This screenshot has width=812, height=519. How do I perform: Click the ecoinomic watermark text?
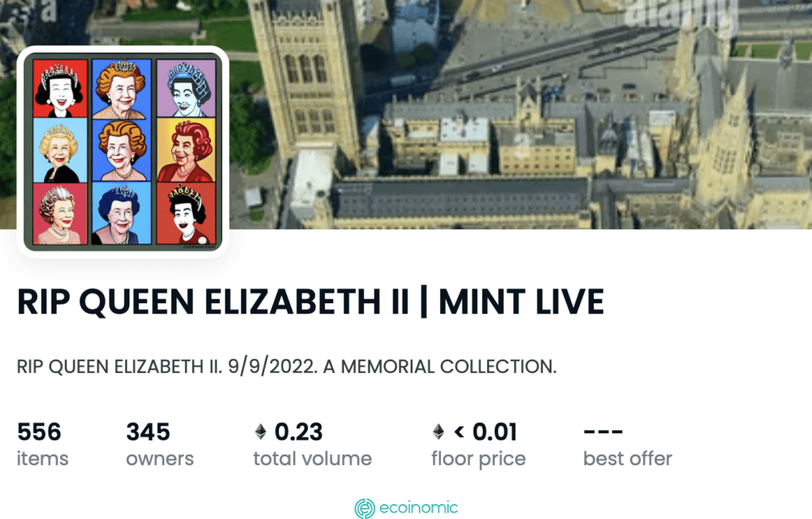coord(419,507)
